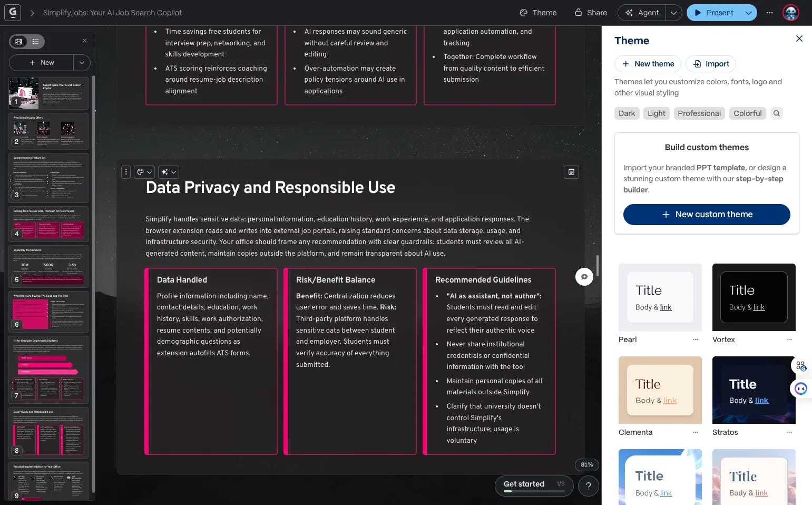
Task: Add a New card
Action: [42, 62]
